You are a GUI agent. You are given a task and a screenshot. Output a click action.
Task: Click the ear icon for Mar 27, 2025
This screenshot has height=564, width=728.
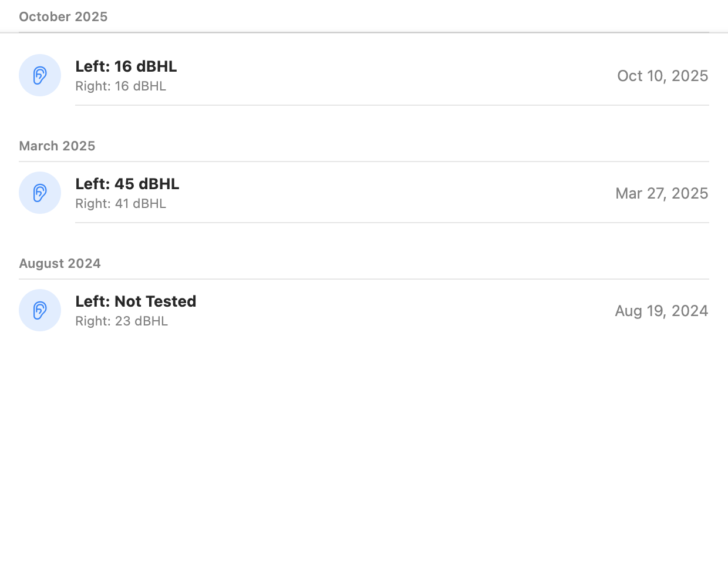(x=40, y=193)
